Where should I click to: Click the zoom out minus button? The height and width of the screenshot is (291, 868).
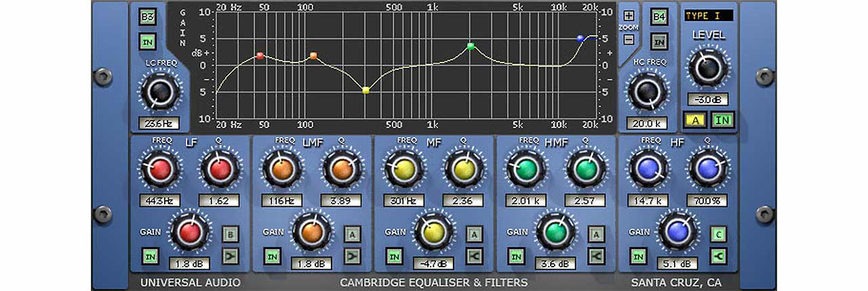[x=629, y=39]
